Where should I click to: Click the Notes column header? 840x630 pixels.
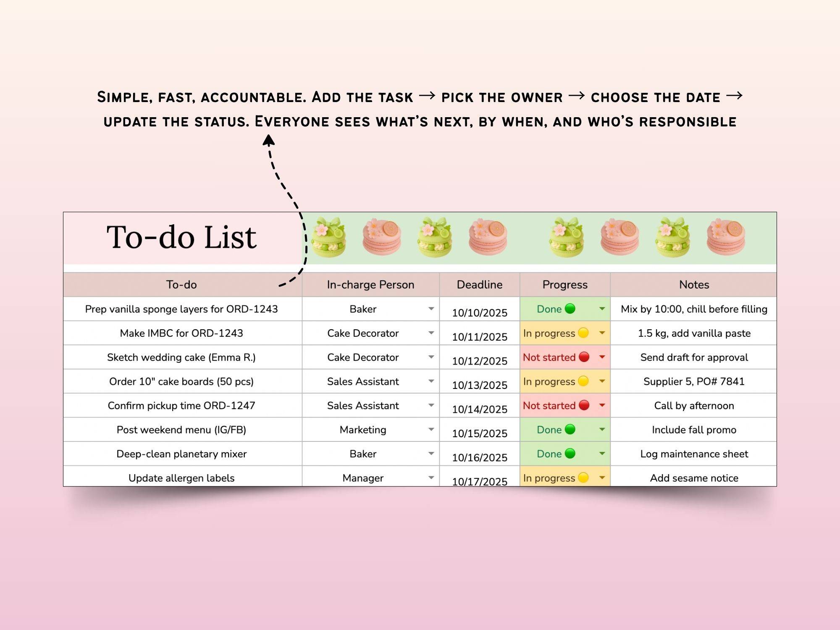tap(693, 285)
